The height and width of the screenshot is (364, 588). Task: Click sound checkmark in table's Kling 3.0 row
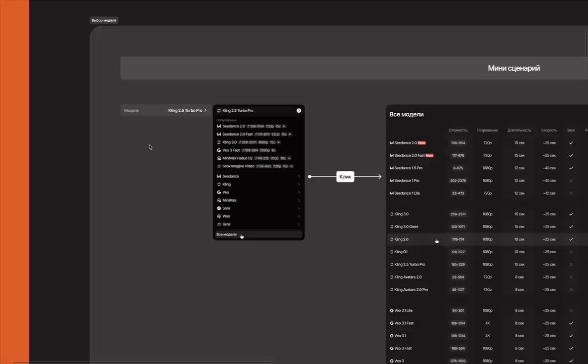(571, 214)
